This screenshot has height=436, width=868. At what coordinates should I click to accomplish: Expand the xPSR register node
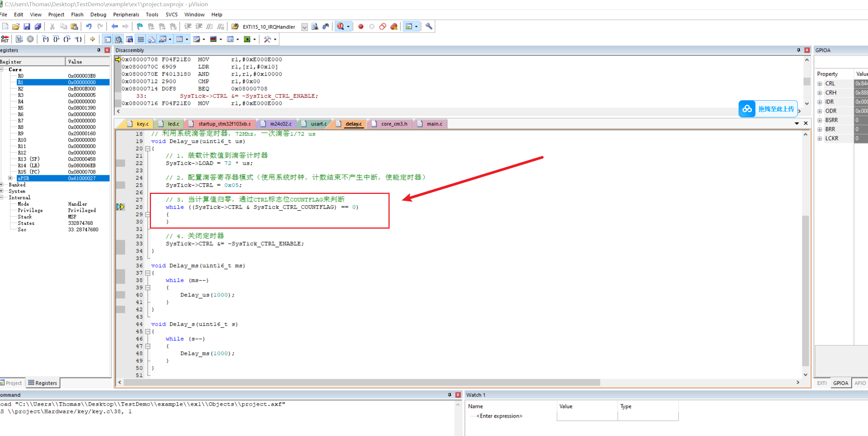(10, 178)
